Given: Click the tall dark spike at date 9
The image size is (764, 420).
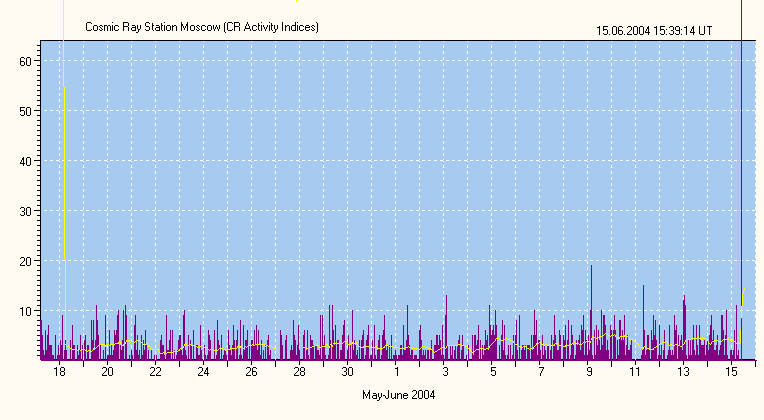Looking at the screenshot, I should point(591,300).
